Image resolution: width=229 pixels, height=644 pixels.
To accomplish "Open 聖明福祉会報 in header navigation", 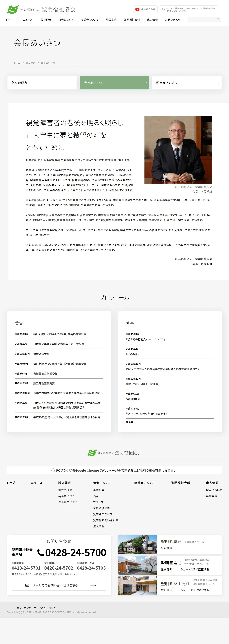I will click(x=132, y=20).
